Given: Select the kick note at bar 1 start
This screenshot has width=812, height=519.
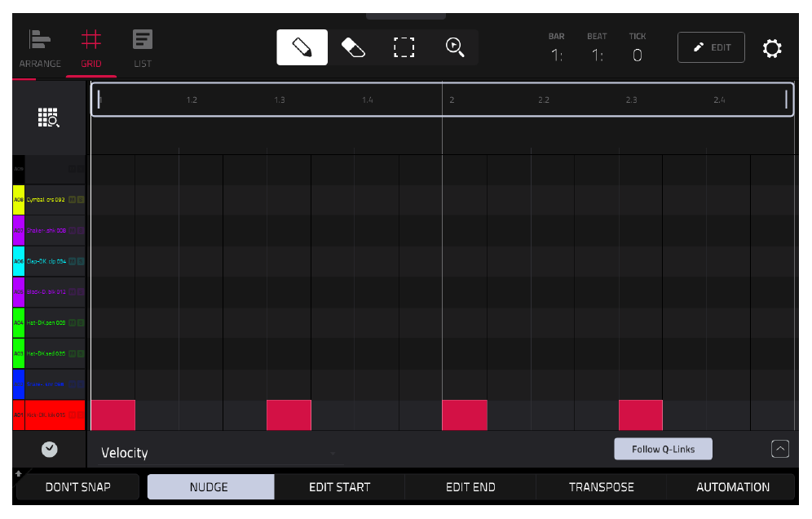Looking at the screenshot, I should coord(113,415).
